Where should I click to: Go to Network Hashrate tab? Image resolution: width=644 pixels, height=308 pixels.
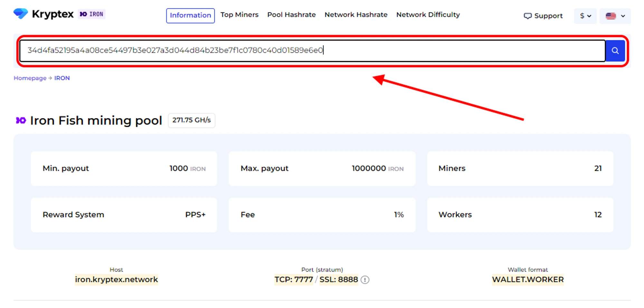(x=356, y=15)
